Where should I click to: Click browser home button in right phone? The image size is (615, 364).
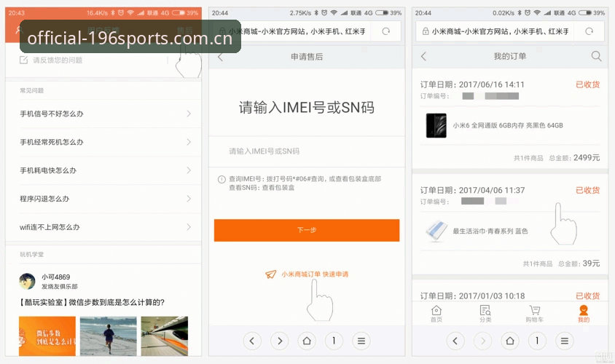coord(510,341)
